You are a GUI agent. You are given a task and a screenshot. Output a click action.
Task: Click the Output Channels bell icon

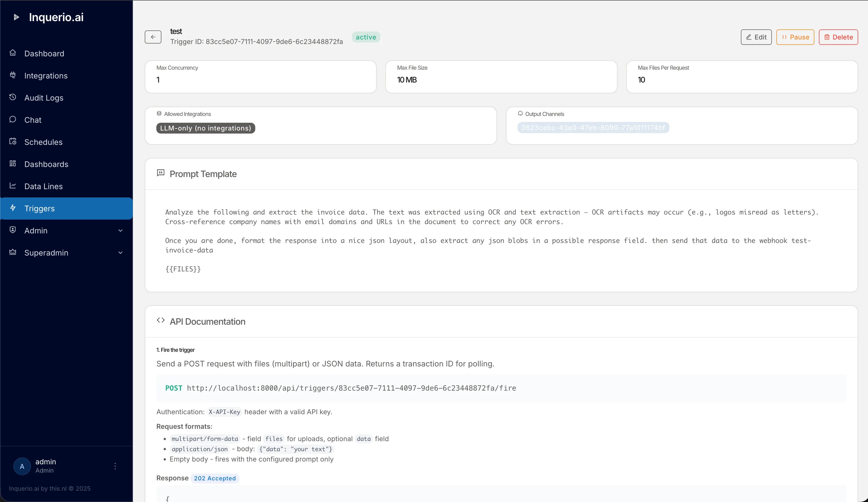[x=520, y=113]
